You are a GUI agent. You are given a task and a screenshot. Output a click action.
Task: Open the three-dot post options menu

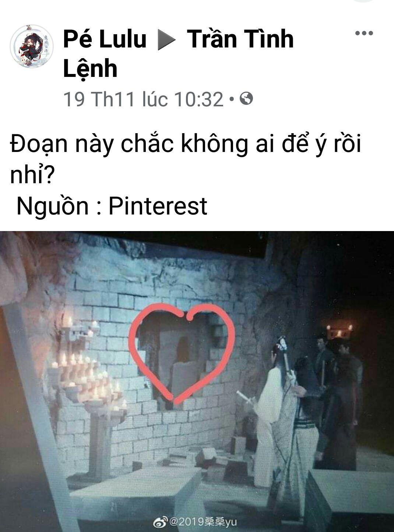tap(364, 33)
